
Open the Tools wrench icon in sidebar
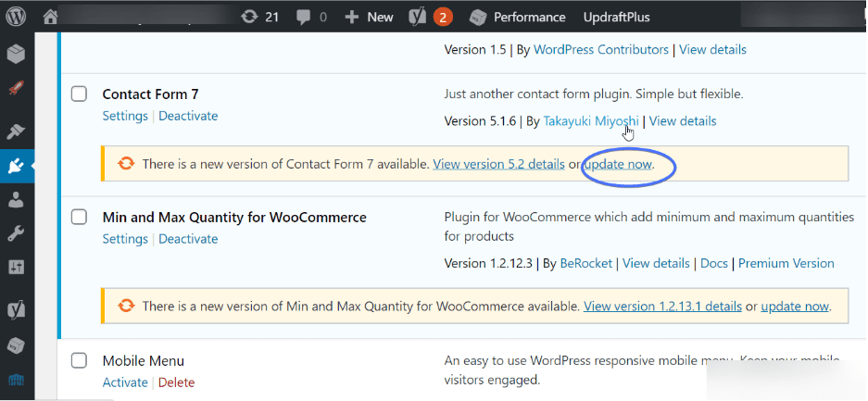(17, 234)
